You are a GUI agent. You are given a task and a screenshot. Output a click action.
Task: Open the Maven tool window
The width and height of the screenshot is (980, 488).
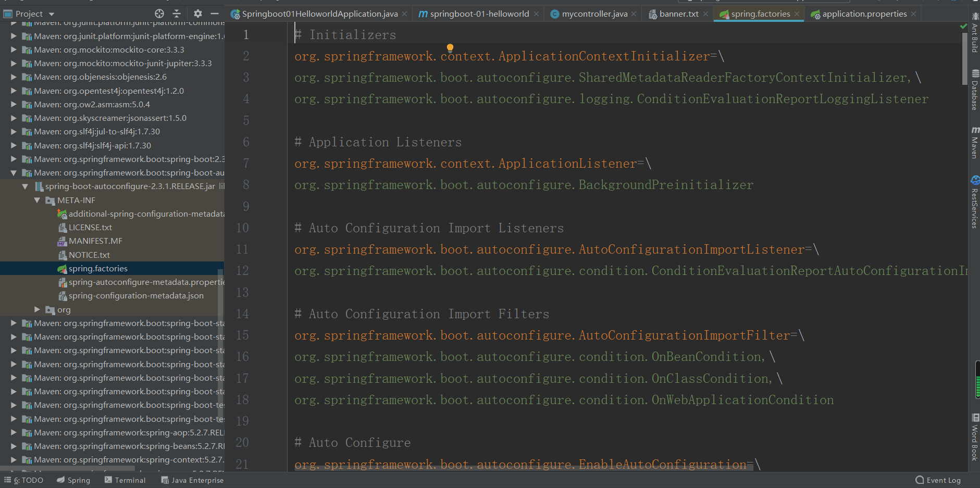tap(974, 142)
